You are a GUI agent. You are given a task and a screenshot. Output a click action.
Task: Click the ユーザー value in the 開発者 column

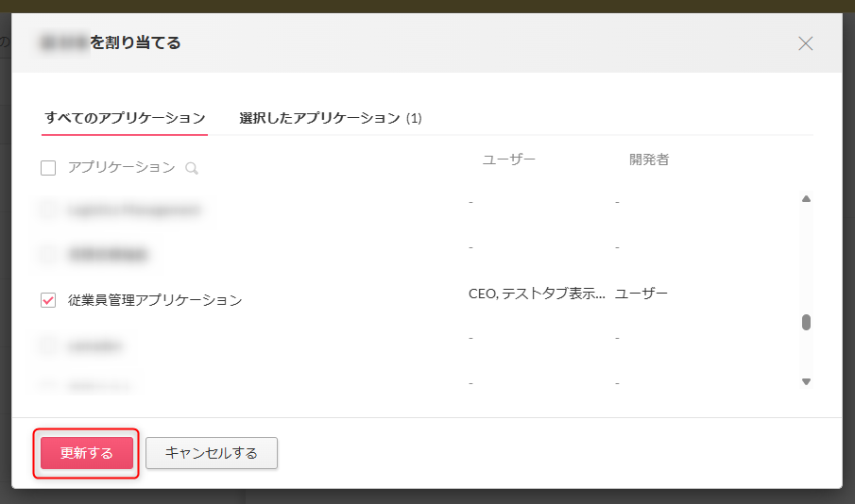(x=641, y=294)
